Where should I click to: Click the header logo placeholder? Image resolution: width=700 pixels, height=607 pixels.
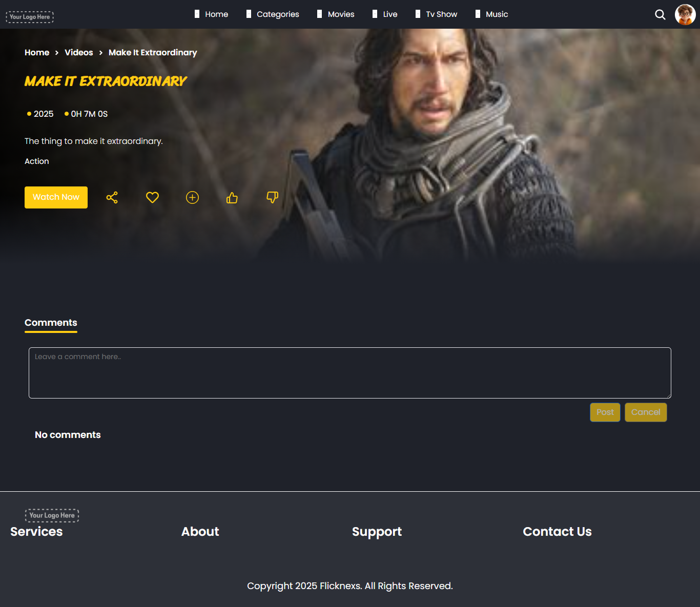(x=30, y=17)
